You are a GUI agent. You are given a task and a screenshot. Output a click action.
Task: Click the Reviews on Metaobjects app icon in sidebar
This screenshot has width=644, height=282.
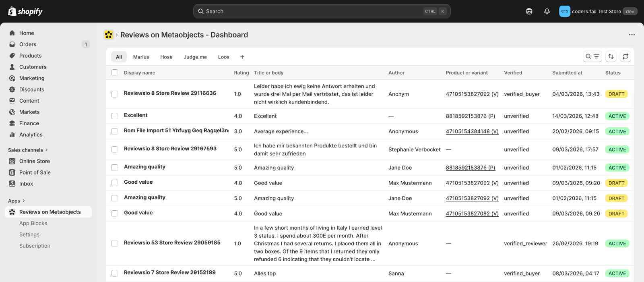[x=12, y=212]
